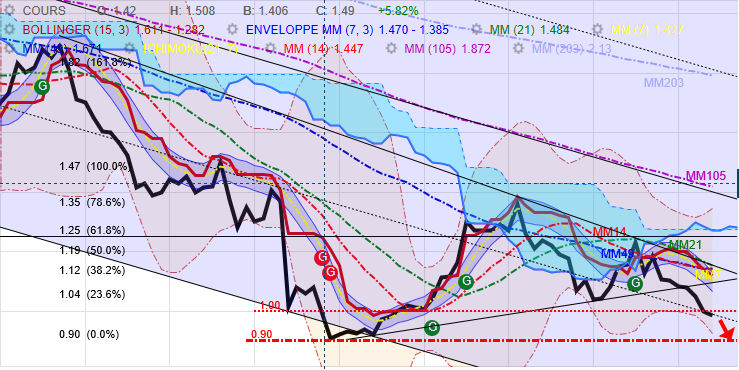
Task: Click the 1.25 (61.8%) Fibonacci level label
Action: (92, 230)
